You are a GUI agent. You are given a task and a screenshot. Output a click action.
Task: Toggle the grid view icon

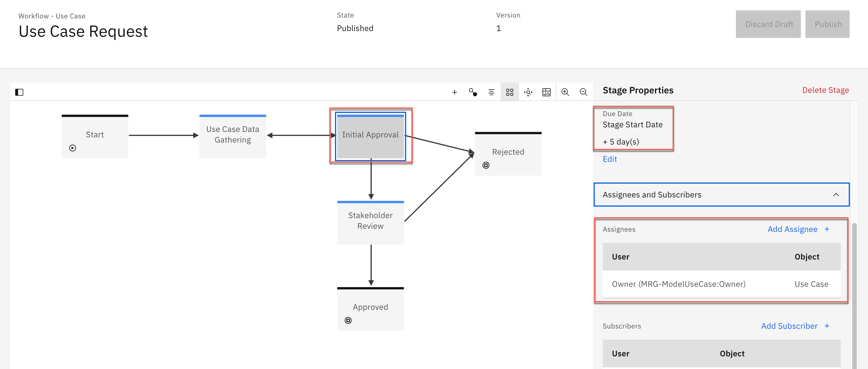coord(509,92)
